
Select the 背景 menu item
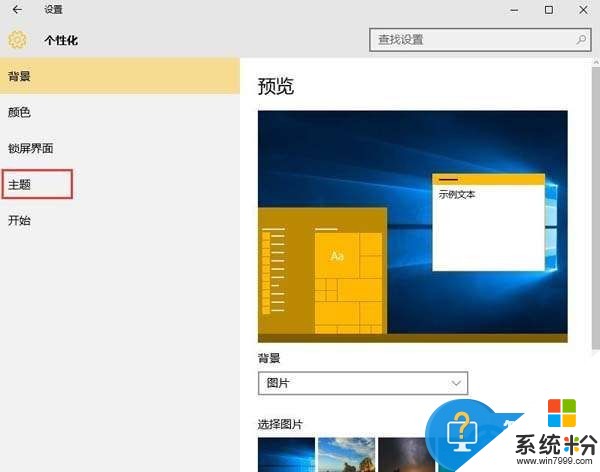(120, 76)
